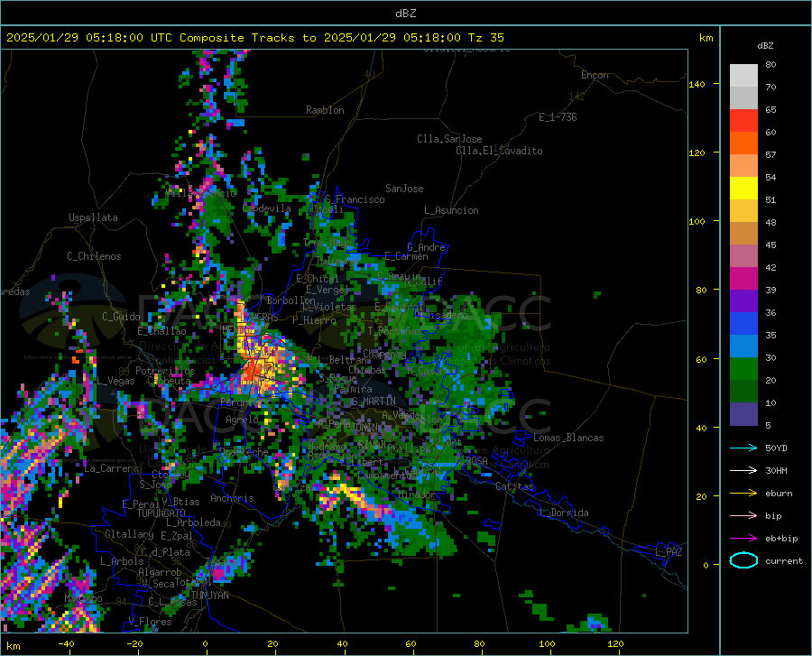This screenshot has width=812, height=656.
Task: Choose the light blue 35–30 dBZ swatch
Action: 743,346
